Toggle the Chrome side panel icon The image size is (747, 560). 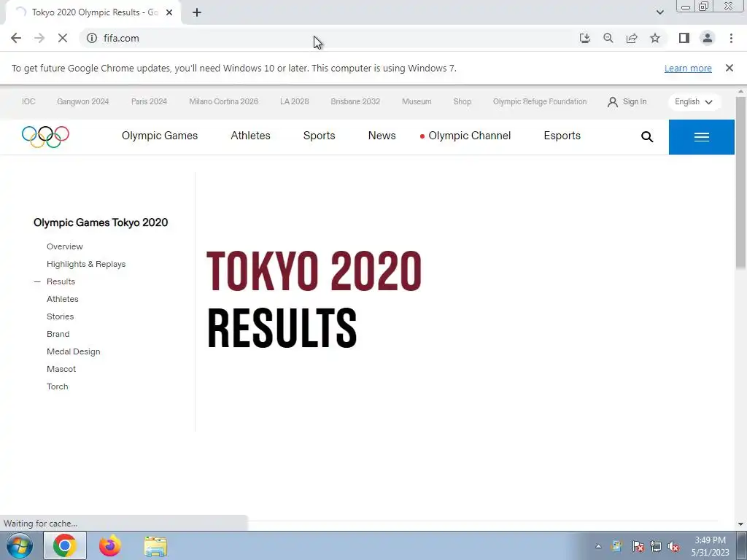684,38
